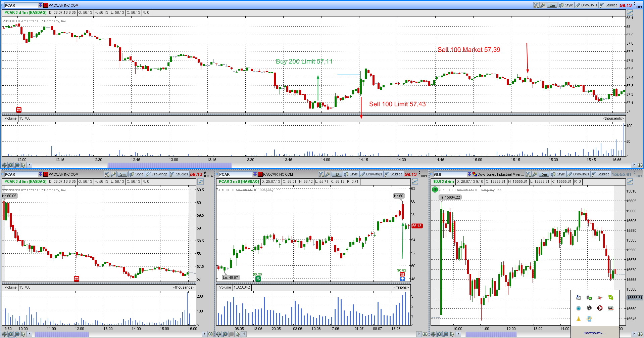The image size is (644, 338).
Task: Click 'PCAR 3 d 1m [NASDAQ]' label
Action: (26, 12)
